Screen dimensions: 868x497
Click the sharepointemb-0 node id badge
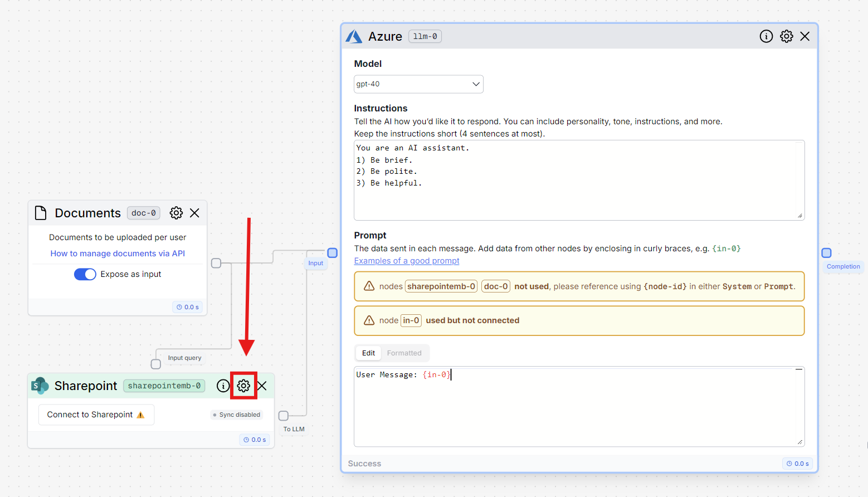coord(164,386)
